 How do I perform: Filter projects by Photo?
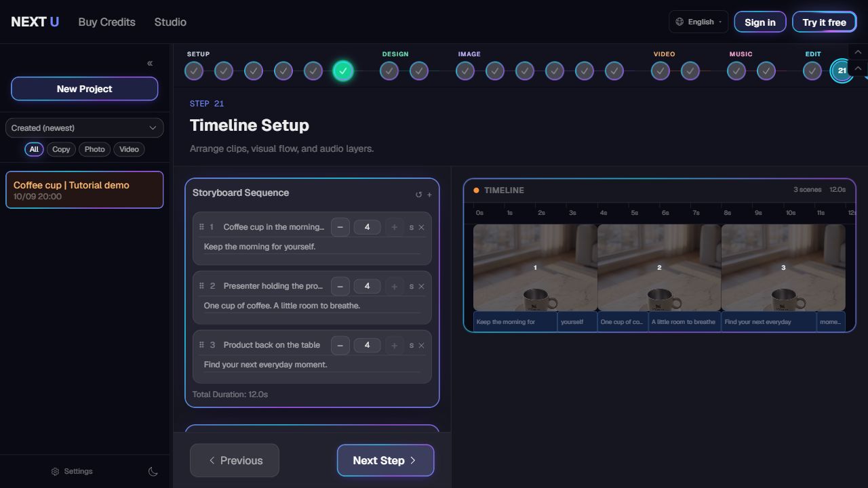94,149
